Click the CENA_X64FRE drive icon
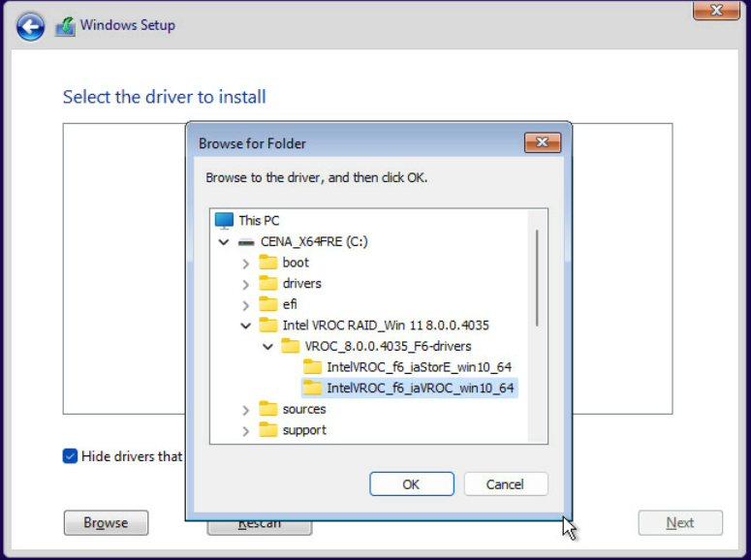751x560 pixels. click(x=246, y=242)
